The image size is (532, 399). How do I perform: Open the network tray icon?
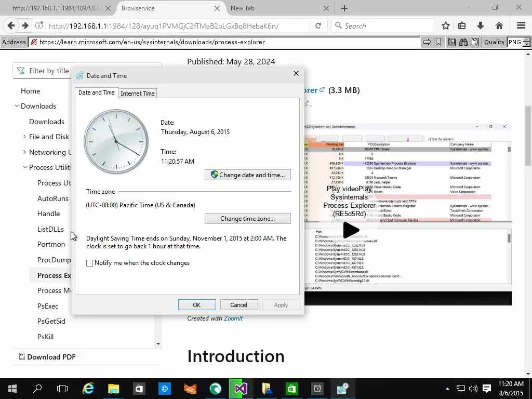460,389
